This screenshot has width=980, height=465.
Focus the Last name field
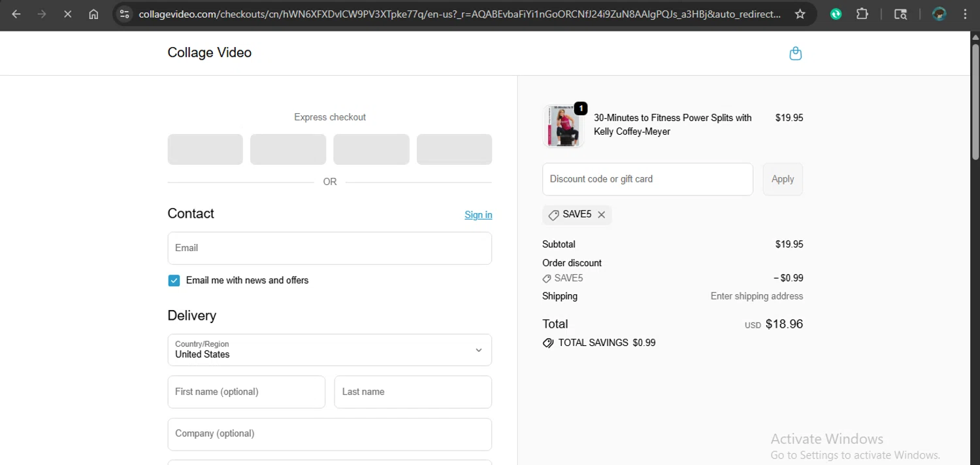[413, 392]
